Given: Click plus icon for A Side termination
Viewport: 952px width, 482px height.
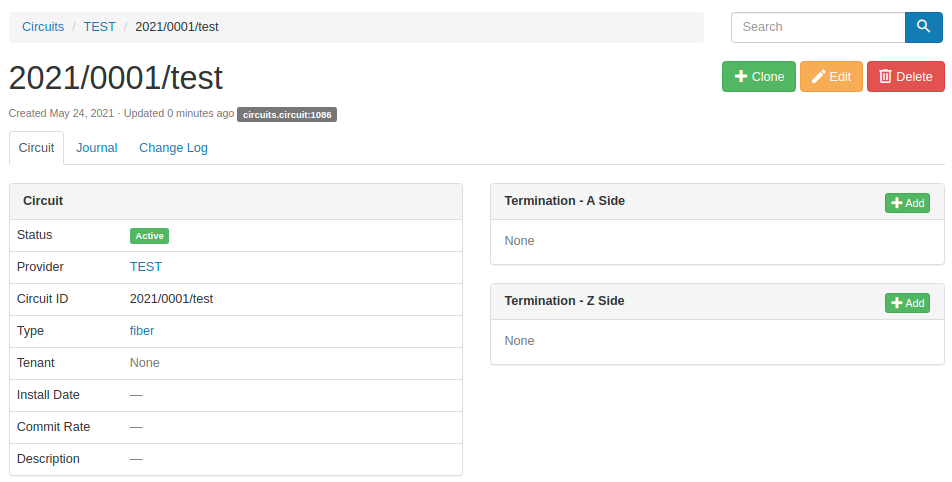Looking at the screenshot, I should tap(897, 203).
